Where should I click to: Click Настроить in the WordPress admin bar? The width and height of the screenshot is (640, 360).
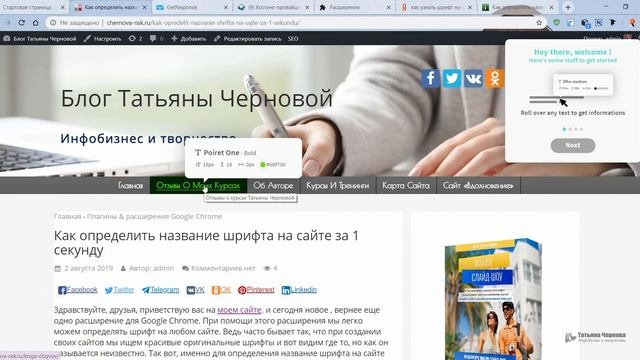[103, 39]
